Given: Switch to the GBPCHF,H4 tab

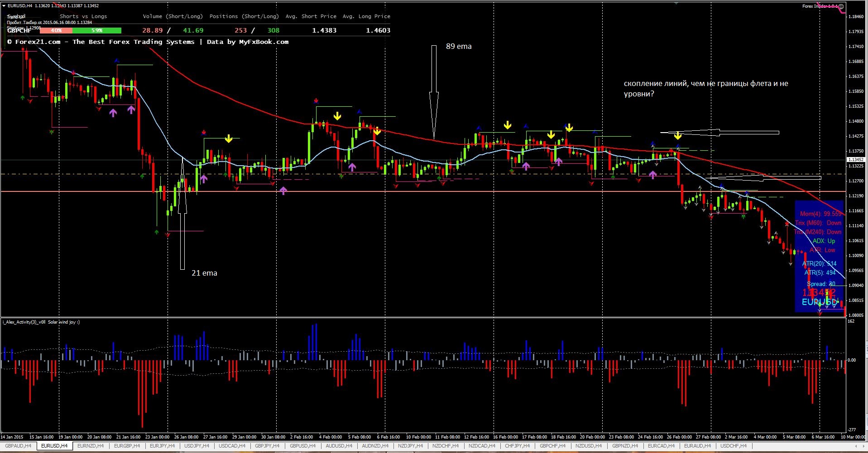Looking at the screenshot, I should [552, 446].
